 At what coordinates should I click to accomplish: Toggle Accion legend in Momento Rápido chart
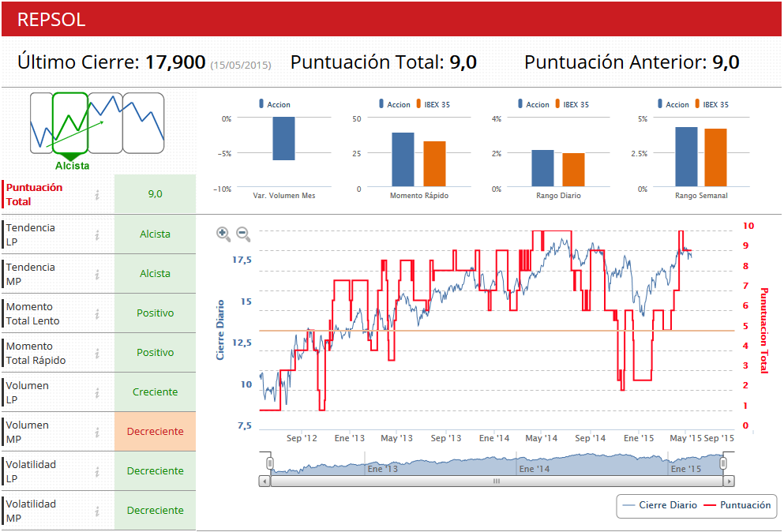(x=395, y=104)
